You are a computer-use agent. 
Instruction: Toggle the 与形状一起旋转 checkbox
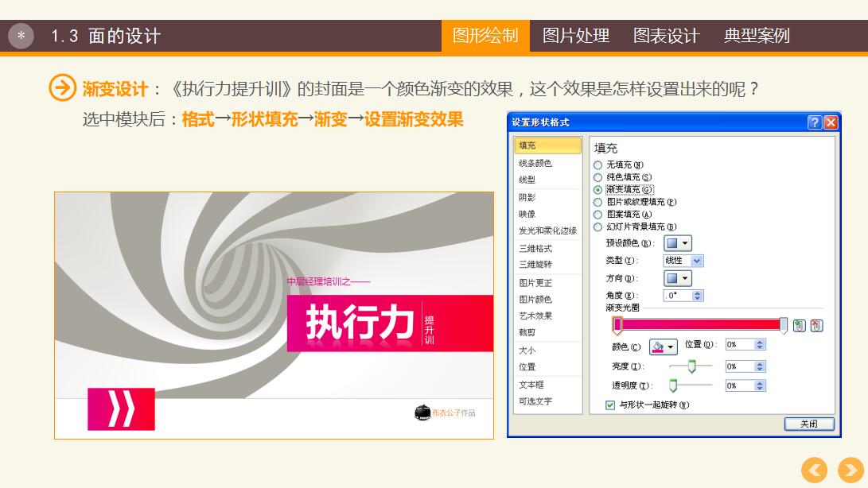(610, 405)
